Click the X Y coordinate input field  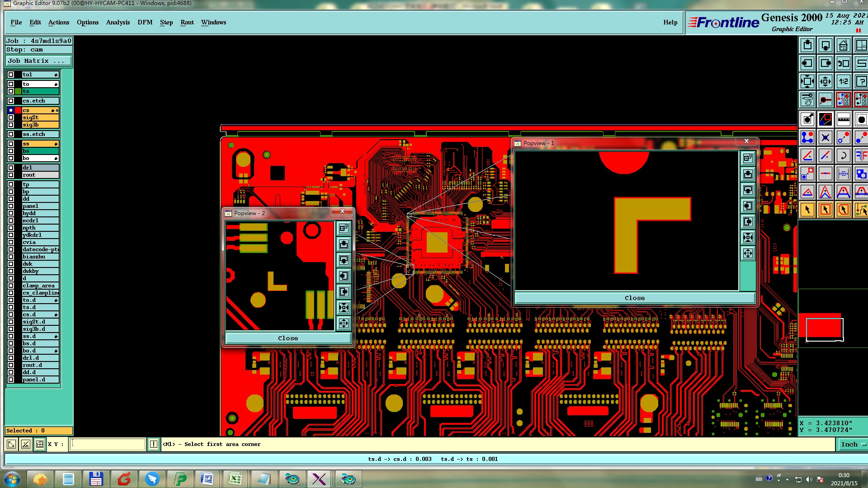(x=108, y=444)
